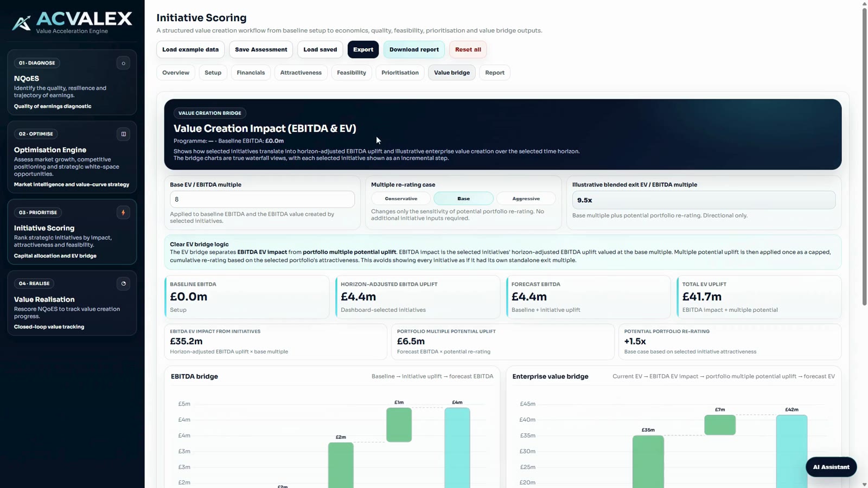Select the Value bridge tab
Screen dimensions: 868x488
pos(452,73)
